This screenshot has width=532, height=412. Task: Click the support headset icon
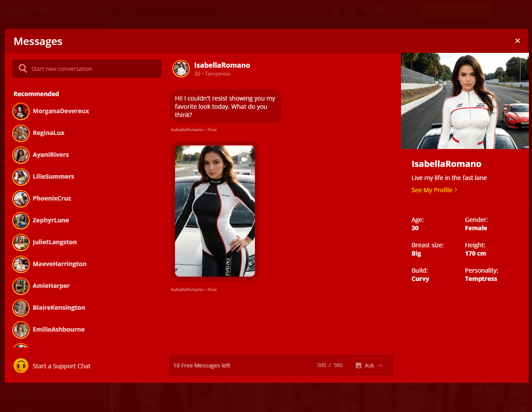21,366
